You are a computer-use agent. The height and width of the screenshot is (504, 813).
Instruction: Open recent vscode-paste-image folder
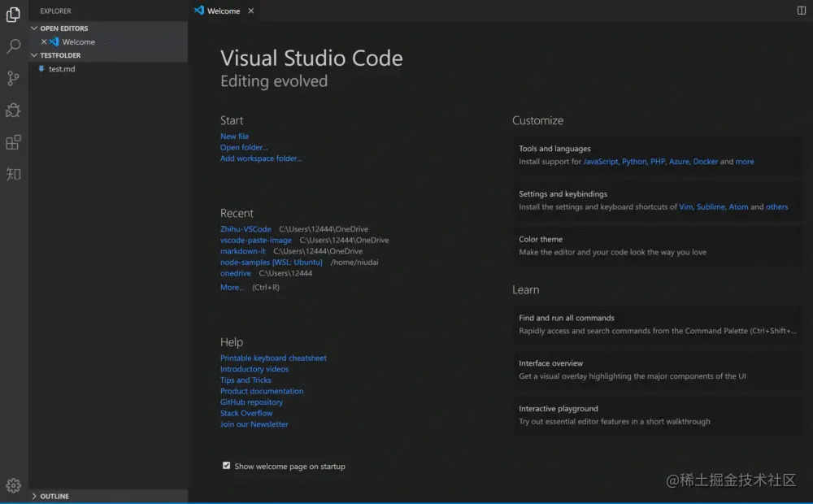(x=255, y=240)
